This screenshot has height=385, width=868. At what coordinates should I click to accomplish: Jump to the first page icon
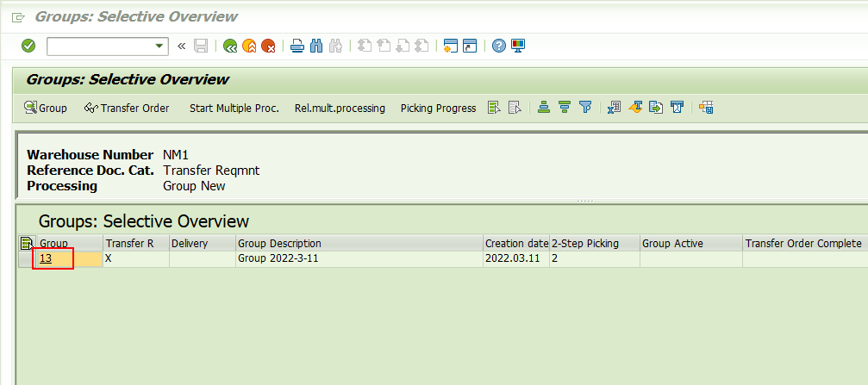(365, 46)
